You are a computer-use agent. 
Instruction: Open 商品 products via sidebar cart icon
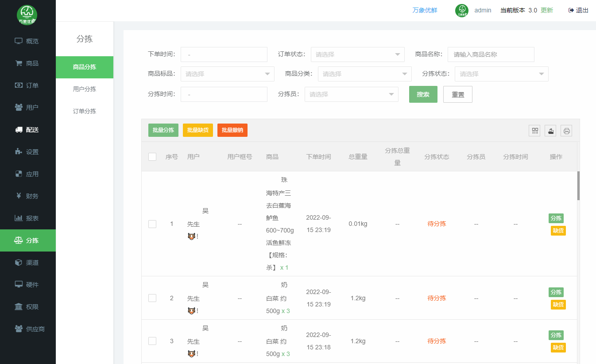click(19, 63)
